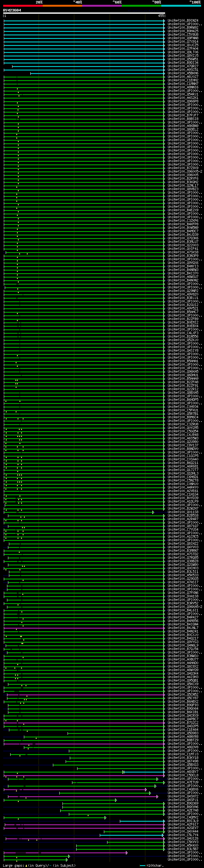The image size is (204, 868).
Task: Select hit label UniRef100_C5DCL8
Action: (x=183, y=775)
